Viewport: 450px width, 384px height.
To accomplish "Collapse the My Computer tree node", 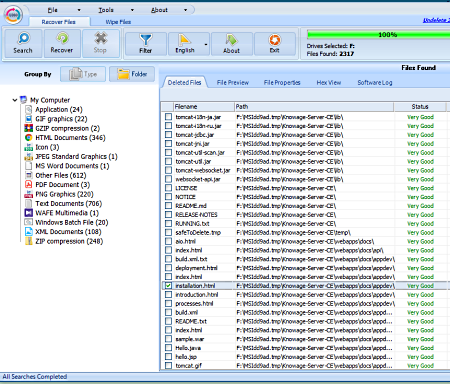I will click(15, 100).
